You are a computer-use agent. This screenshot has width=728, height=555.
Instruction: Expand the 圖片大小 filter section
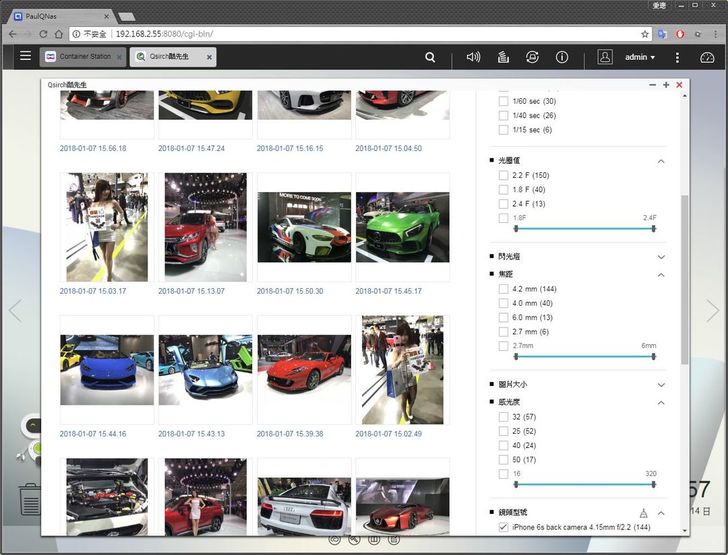(x=661, y=384)
